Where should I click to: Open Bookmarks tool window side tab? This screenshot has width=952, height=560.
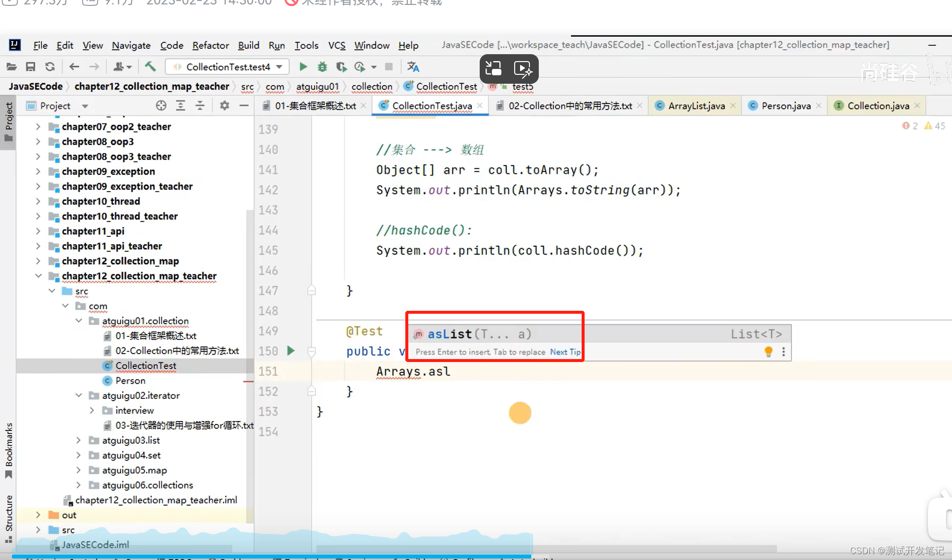8,450
